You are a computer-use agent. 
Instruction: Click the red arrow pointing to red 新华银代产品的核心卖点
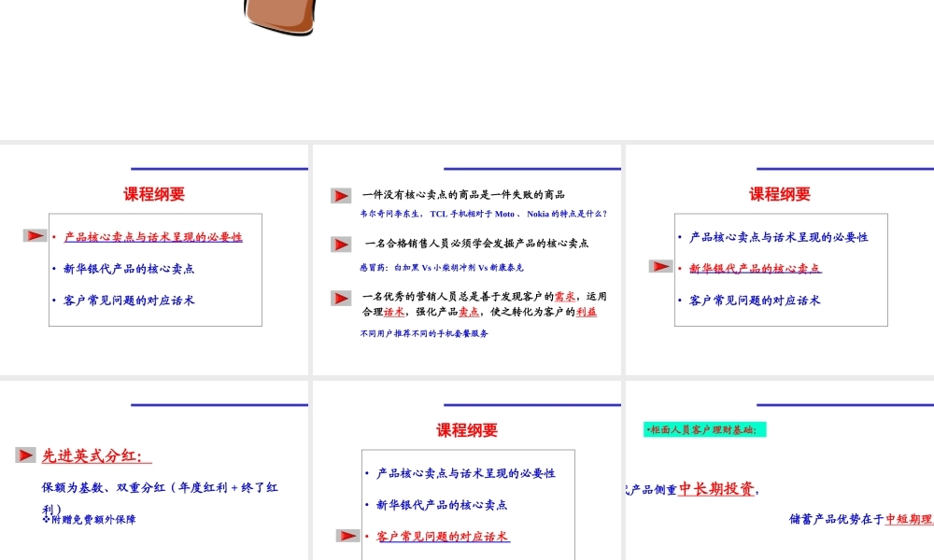click(x=660, y=266)
